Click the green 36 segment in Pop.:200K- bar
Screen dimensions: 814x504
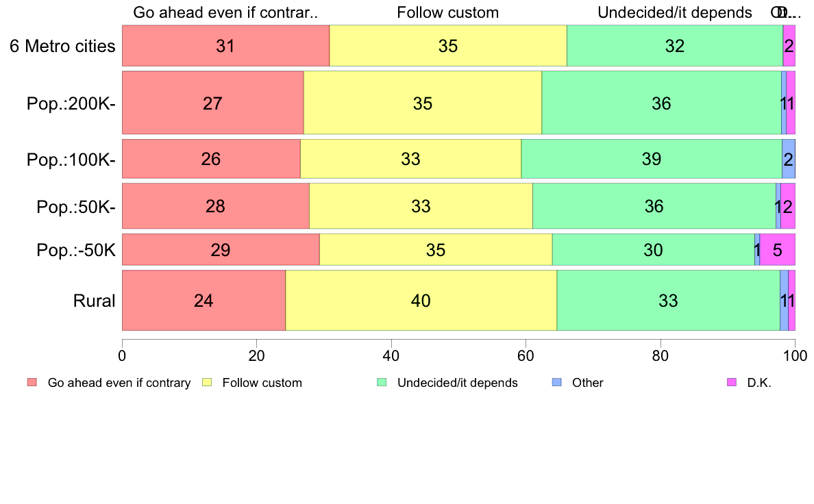[661, 103]
